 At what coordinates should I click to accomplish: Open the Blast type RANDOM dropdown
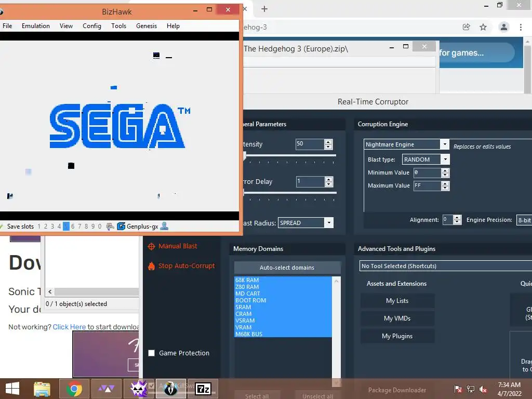pos(445,159)
